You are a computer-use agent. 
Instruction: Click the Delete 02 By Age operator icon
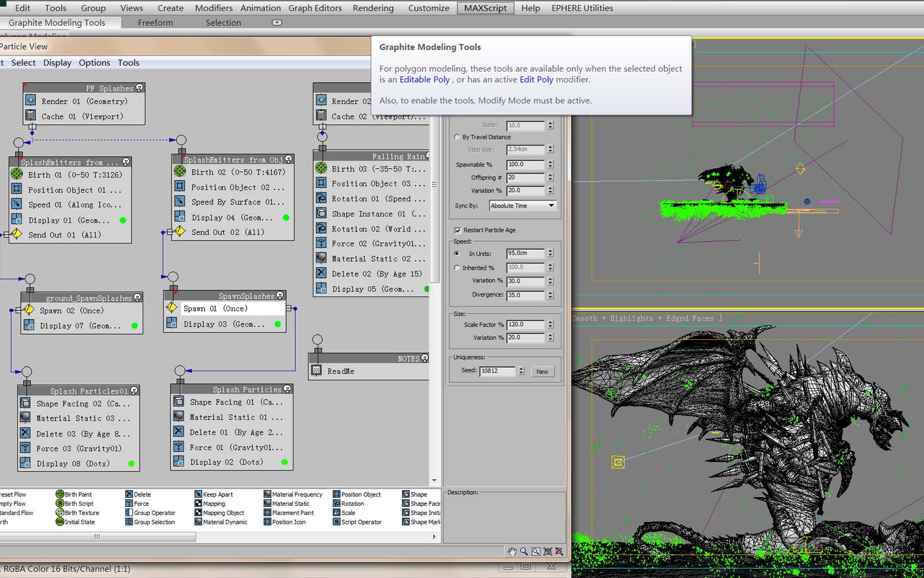322,273
